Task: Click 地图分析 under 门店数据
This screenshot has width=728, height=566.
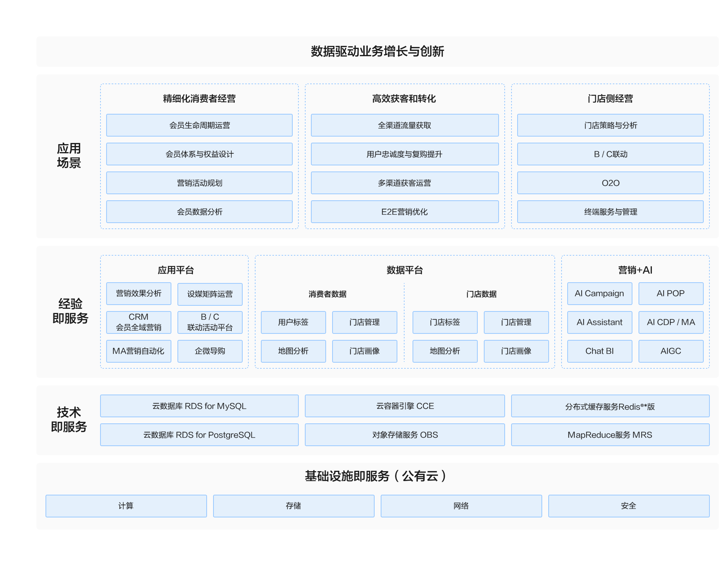Action: 445,351
